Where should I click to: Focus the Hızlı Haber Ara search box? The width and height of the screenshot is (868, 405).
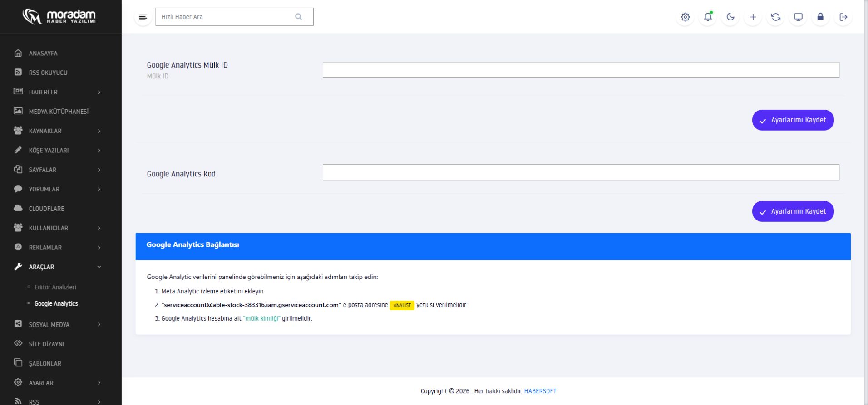tap(234, 17)
